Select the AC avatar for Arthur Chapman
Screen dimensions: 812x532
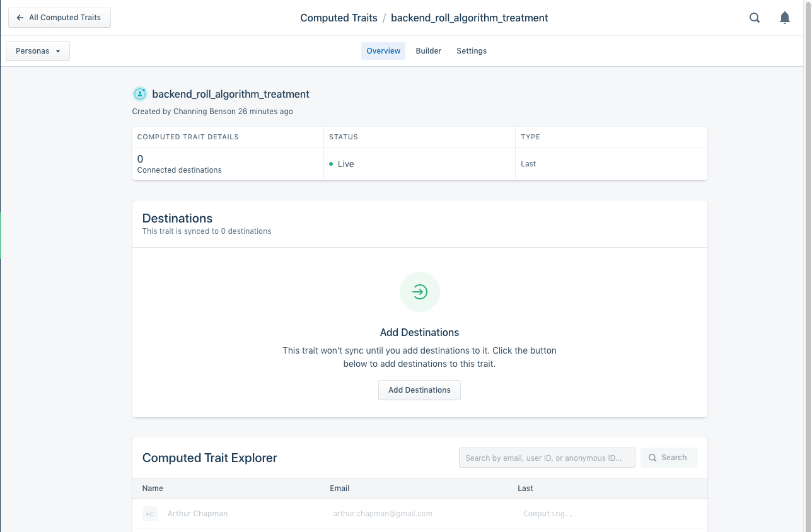pos(149,514)
